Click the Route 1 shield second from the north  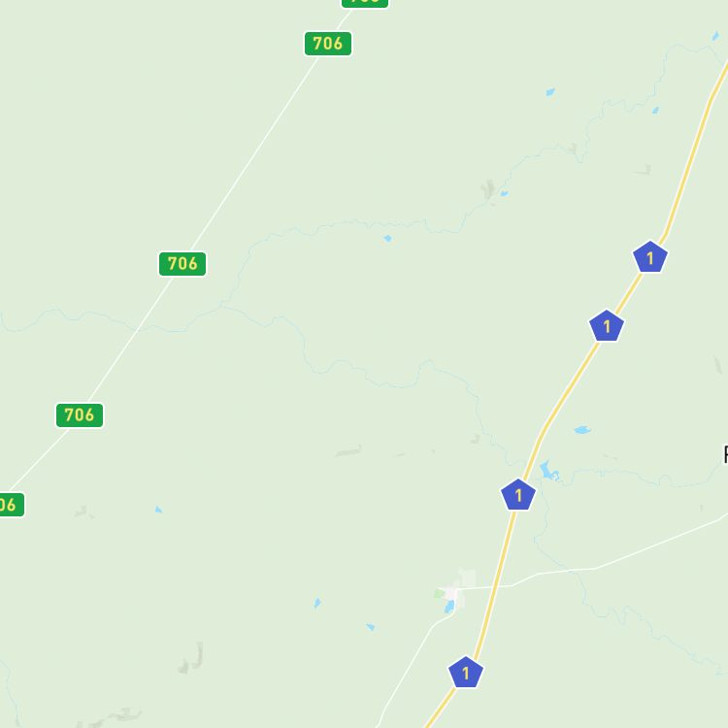coord(607,325)
